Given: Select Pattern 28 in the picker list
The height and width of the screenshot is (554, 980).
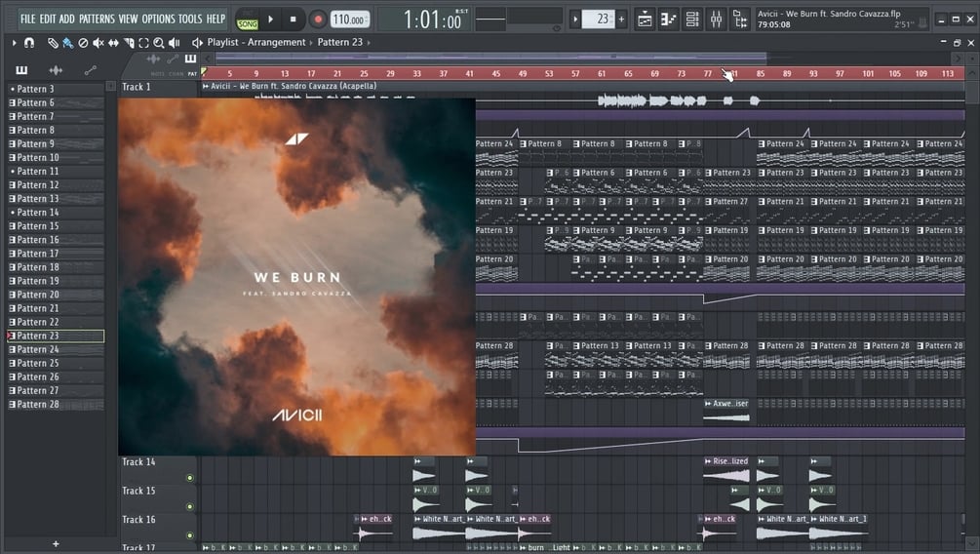Looking at the screenshot, I should (56, 405).
